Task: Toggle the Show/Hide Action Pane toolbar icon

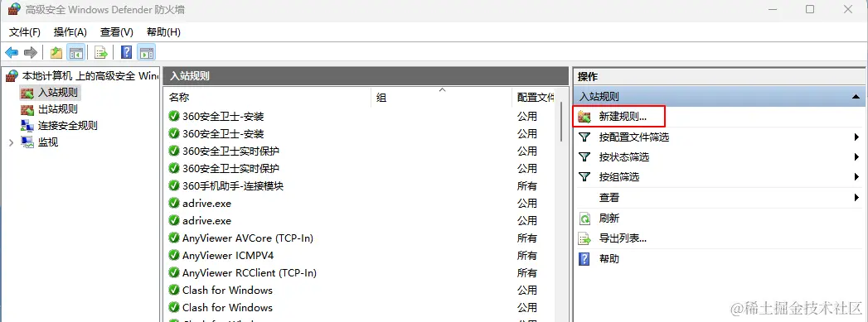Action: pyautogui.click(x=146, y=52)
